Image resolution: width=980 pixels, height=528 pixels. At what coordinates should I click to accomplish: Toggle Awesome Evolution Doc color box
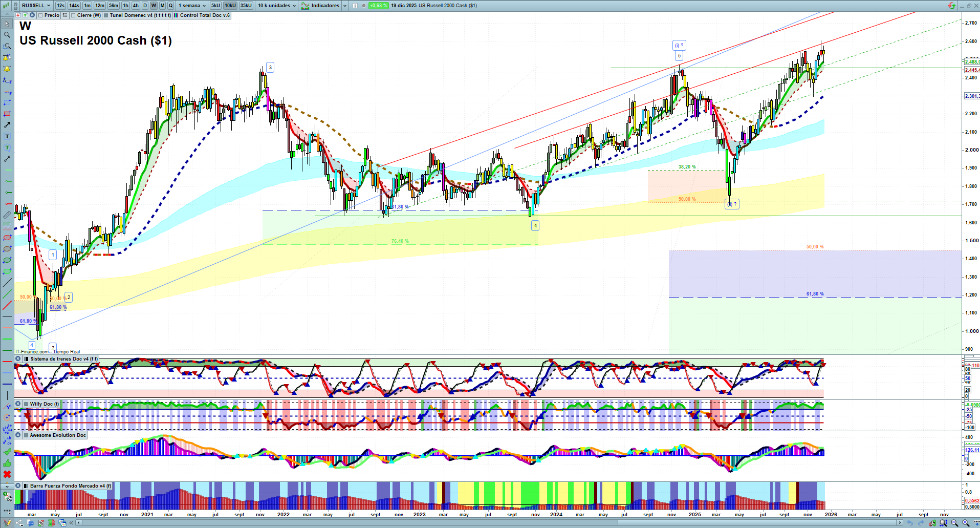tap(26, 435)
